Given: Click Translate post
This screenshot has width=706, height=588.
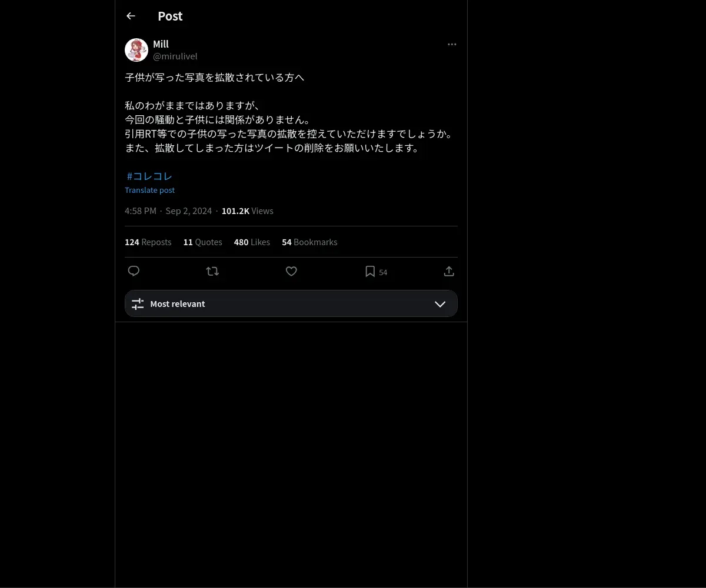Looking at the screenshot, I should (x=149, y=190).
